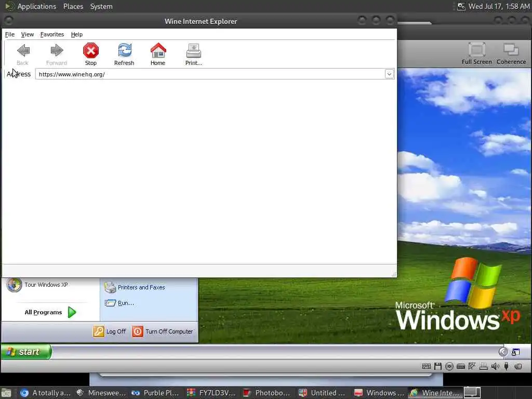Click Turn Off Computer in the start menu
This screenshot has height=399, width=532.
coord(163,331)
